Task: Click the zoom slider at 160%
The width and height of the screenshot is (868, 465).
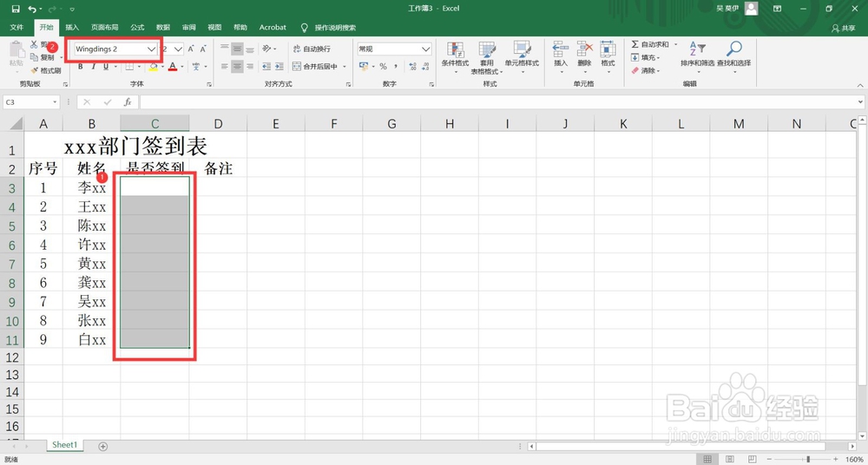Action: (x=808, y=460)
